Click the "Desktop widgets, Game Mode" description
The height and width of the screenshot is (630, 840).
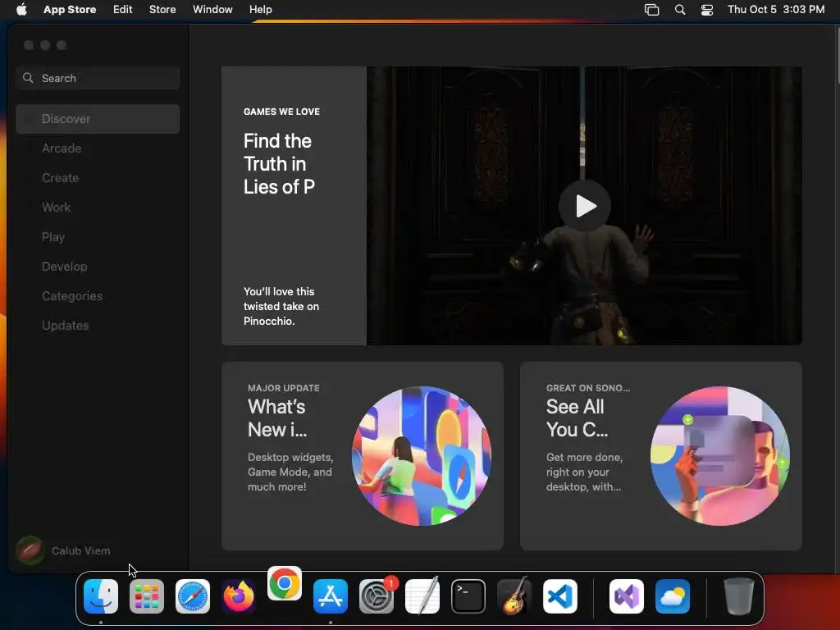[x=290, y=472]
